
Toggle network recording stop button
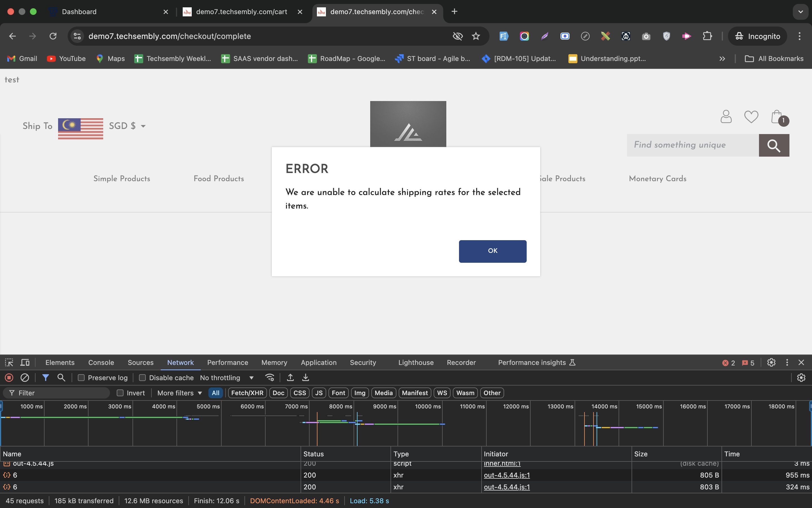9,378
